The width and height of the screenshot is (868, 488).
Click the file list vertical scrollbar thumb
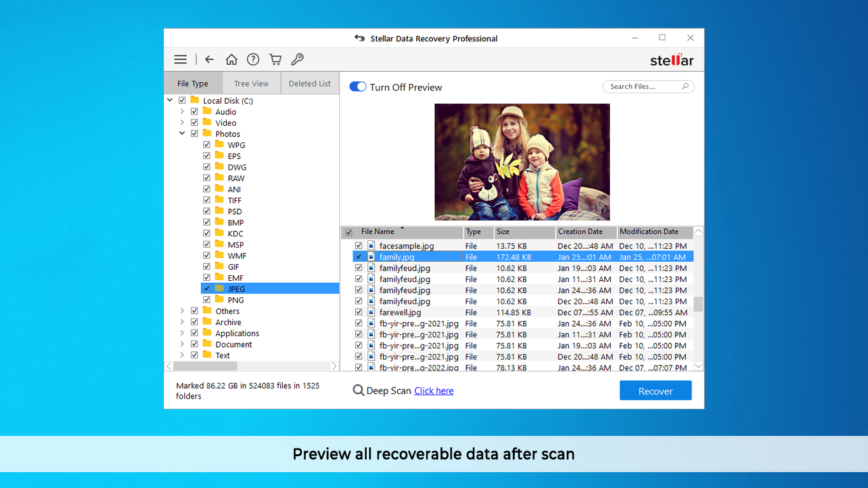698,304
